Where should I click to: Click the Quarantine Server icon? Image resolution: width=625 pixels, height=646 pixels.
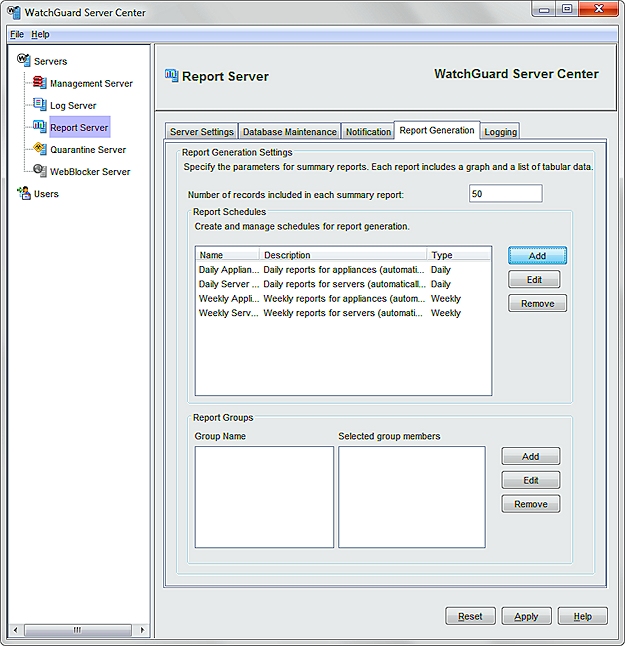(40, 149)
